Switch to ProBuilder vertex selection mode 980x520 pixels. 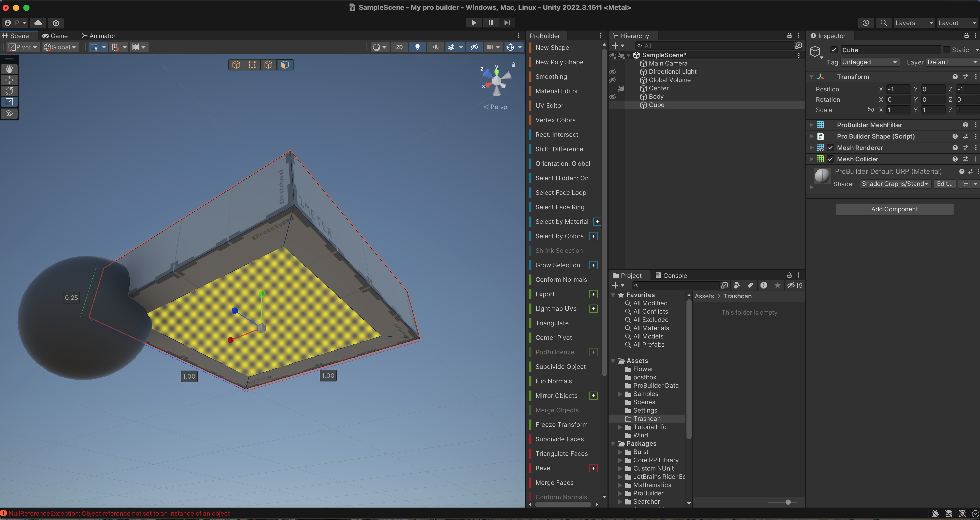pos(252,65)
